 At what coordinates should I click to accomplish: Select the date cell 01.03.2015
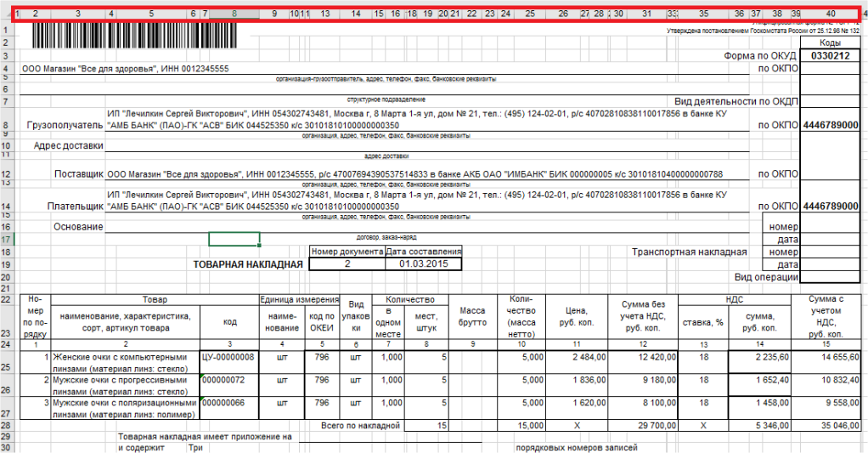pos(424,264)
